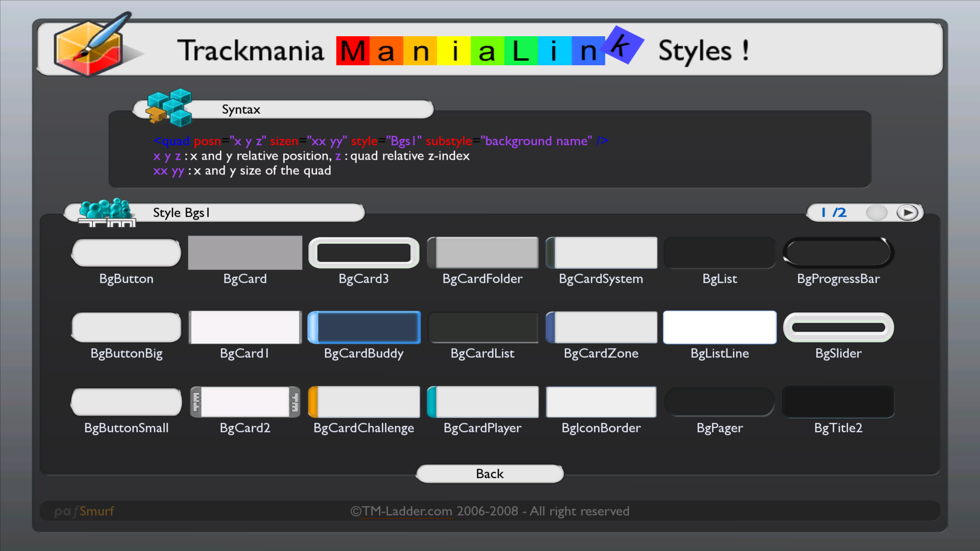The height and width of the screenshot is (551, 980).
Task: Click the blue cubes Syntax icon
Action: pos(169,108)
